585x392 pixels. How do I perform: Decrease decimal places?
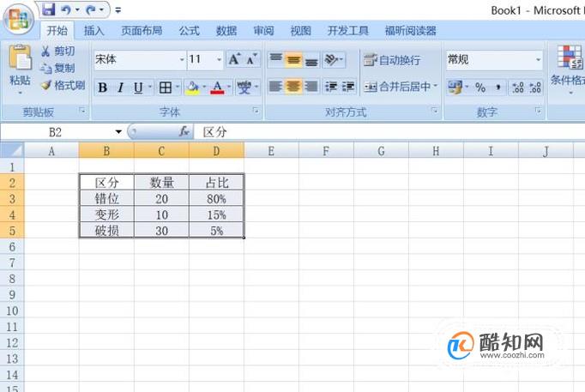pos(535,87)
